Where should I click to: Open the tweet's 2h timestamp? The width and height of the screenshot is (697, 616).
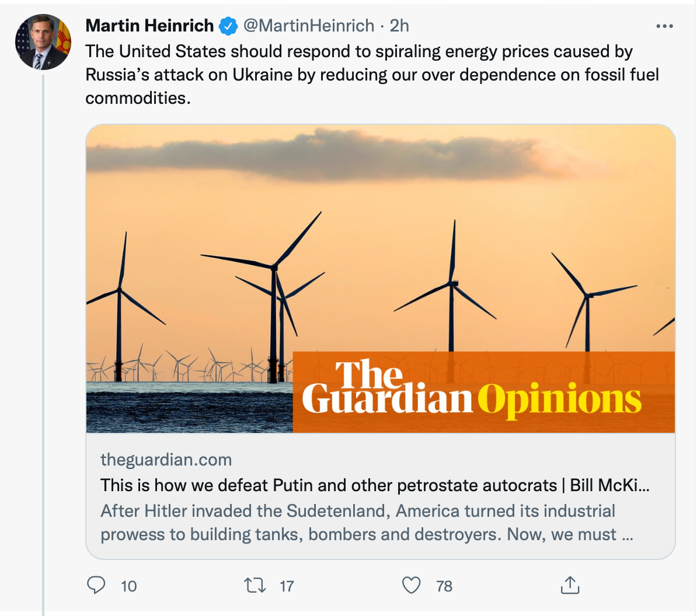399,26
